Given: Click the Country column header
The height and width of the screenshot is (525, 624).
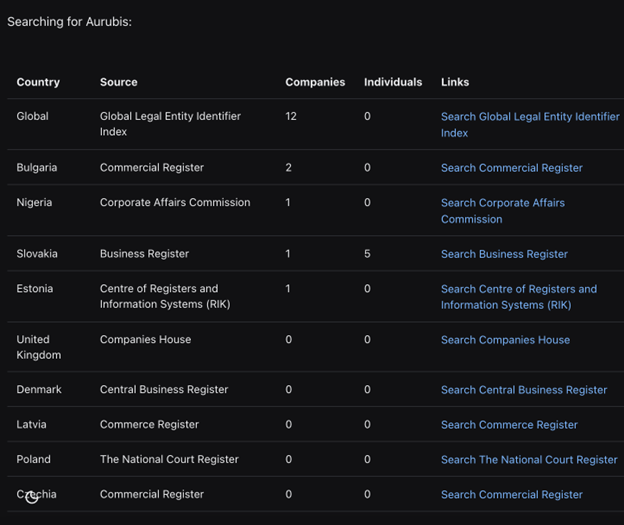Looking at the screenshot, I should (x=38, y=82).
